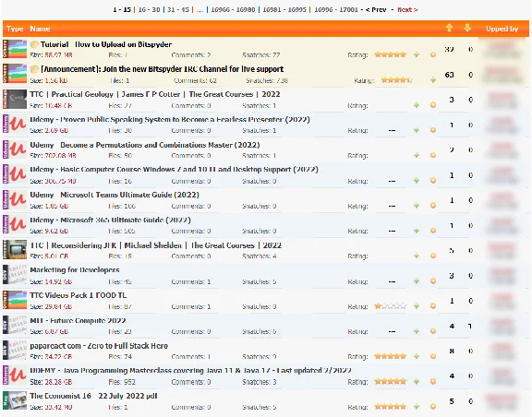Screen dimensions: 532x417
Task: Click magazine category icon of The Economist
Action: [15, 400]
